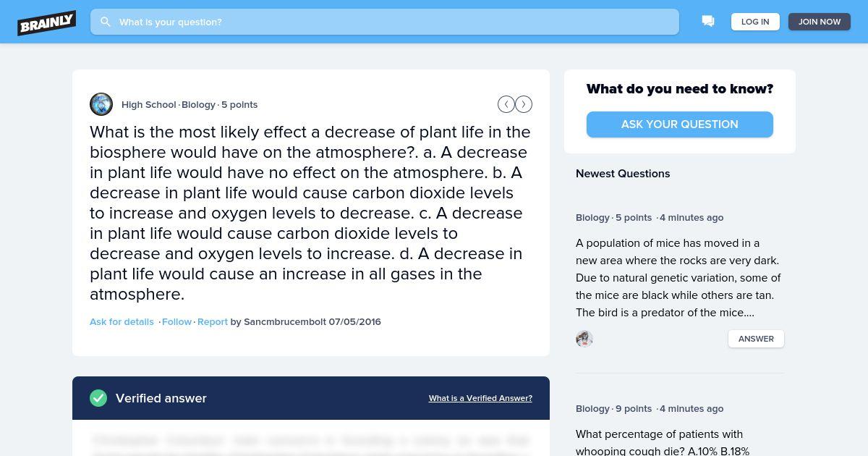This screenshot has width=868, height=456.
Task: Click the JOIN NOW button
Action: pos(820,22)
